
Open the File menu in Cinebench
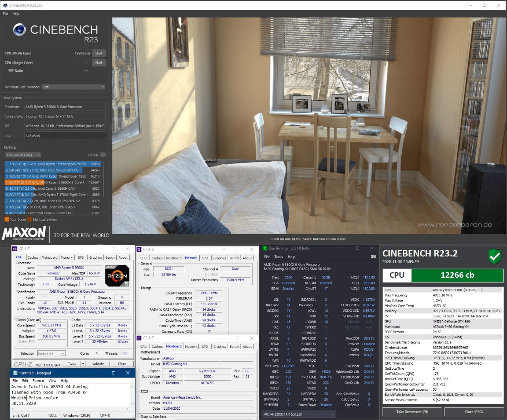tap(5, 13)
